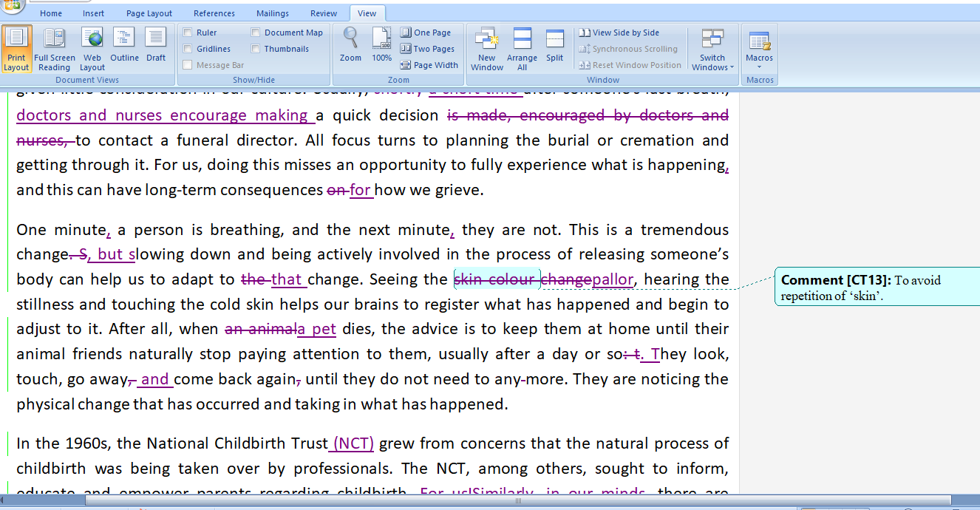Click Reset Window Position
980x510 pixels.
(630, 65)
